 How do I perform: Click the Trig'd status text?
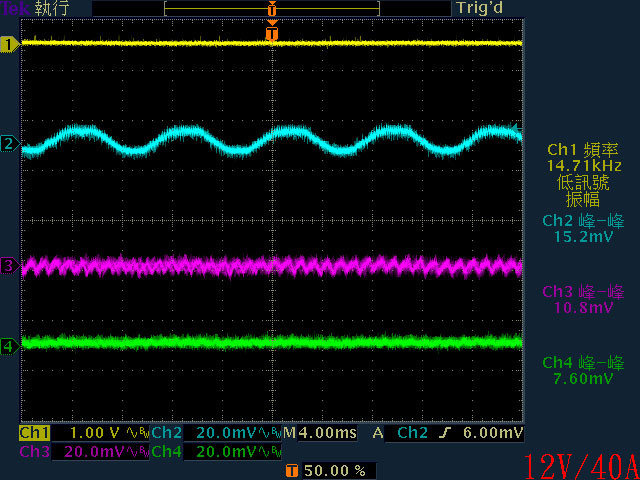[480, 8]
